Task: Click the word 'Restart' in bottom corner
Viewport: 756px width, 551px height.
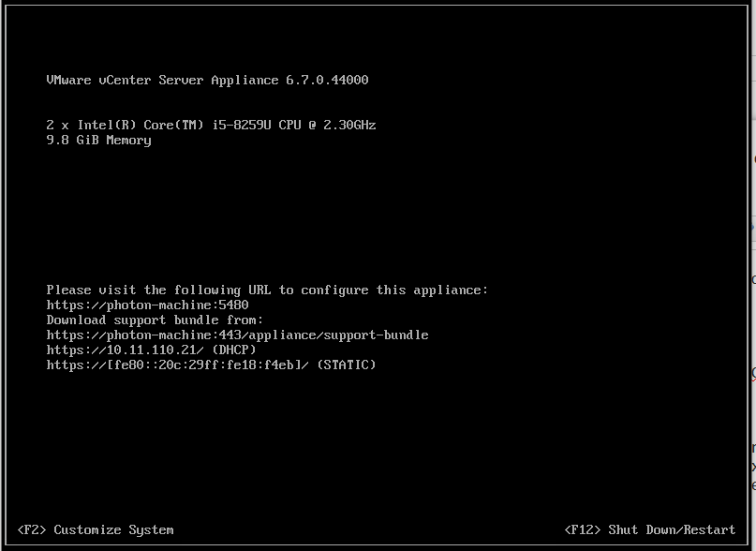Action: point(709,529)
